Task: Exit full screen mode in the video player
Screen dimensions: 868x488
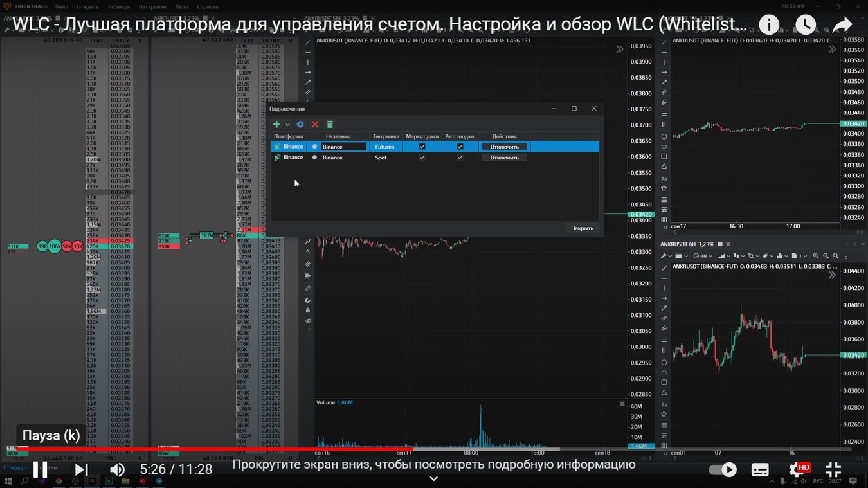Action: click(x=833, y=470)
